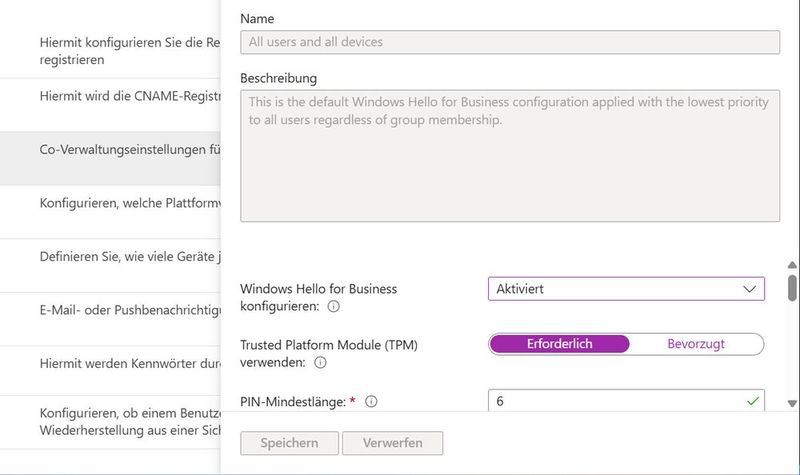Click the 'Trusted Platform Module (TPM) verwenden' label

(329, 354)
